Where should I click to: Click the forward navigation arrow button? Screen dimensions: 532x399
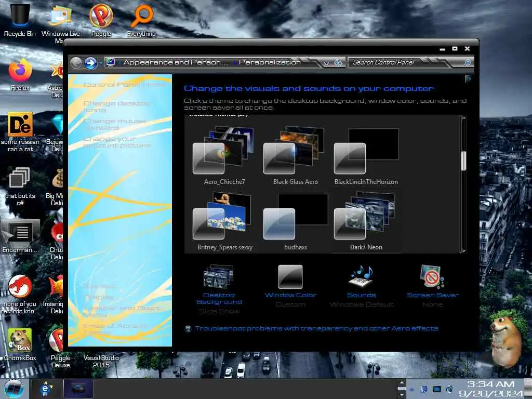pyautogui.click(x=90, y=63)
